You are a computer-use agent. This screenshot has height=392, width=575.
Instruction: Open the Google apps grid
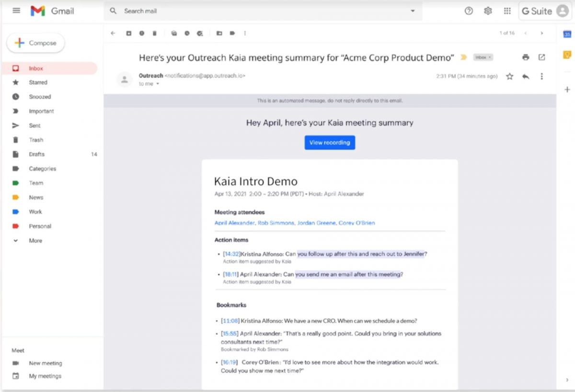[507, 11]
